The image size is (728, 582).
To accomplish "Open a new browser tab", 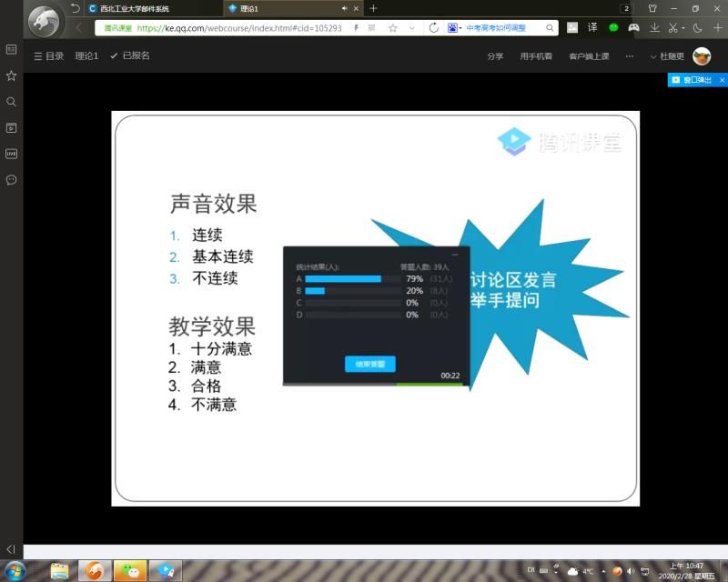I will pyautogui.click(x=373, y=8).
